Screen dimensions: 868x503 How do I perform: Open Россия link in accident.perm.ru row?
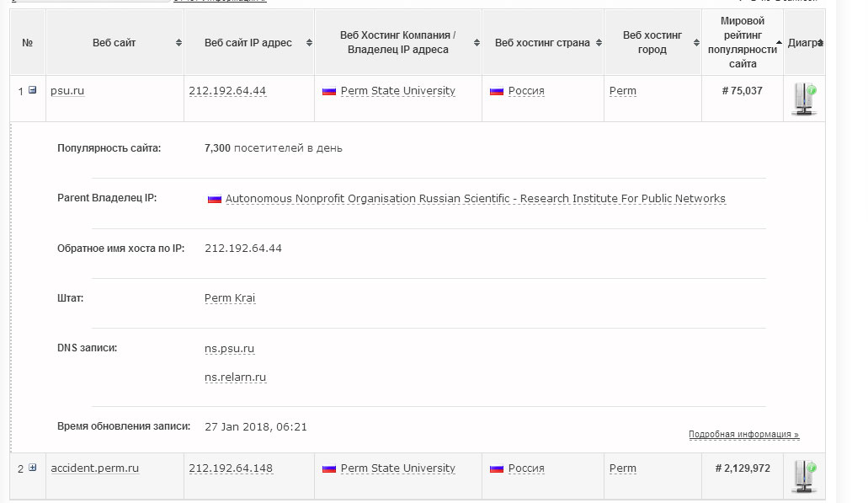[526, 468]
